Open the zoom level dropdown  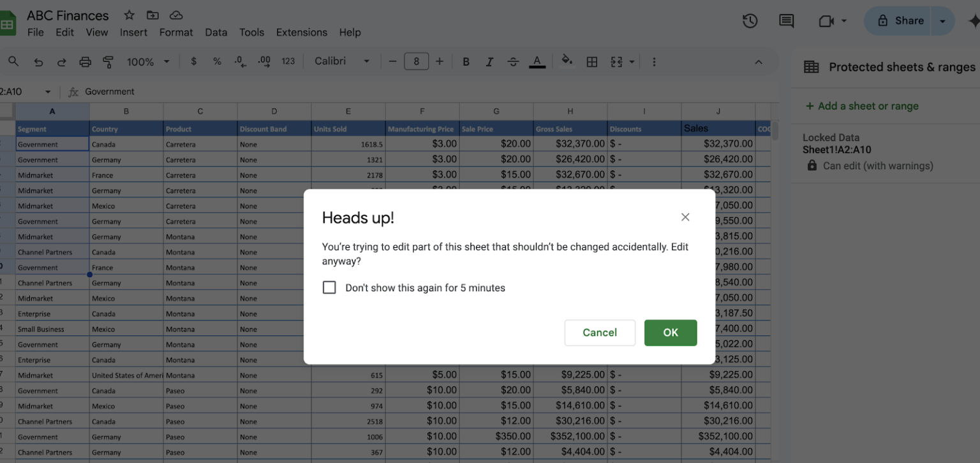(x=147, y=61)
